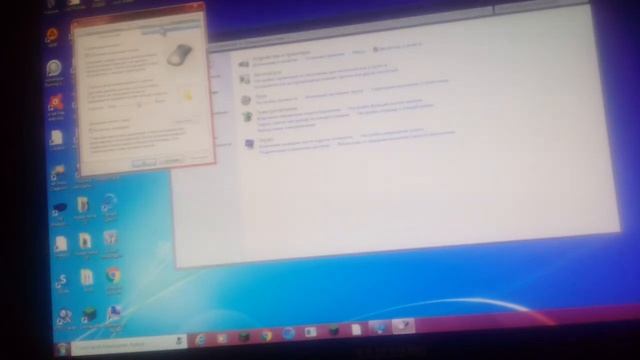Click the Start menu search field
Screen dimensions: 640x360
click(129, 344)
